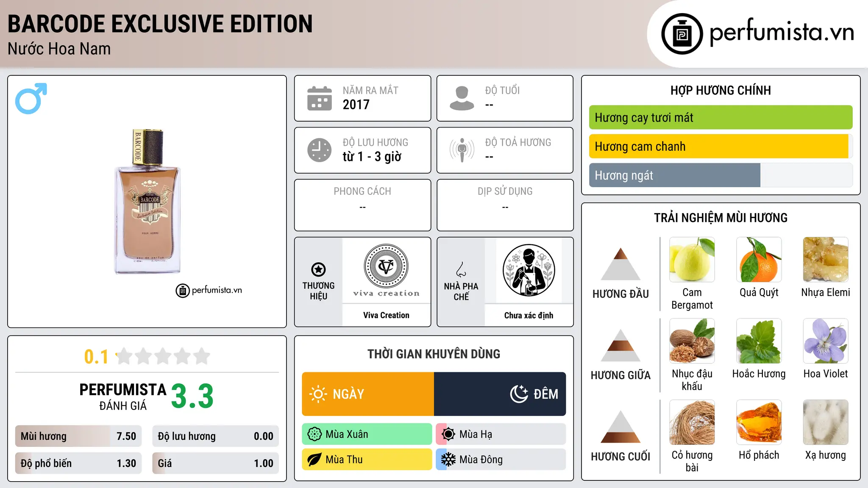Click the five-star rating icons
This screenshot has width=868, height=488.
click(x=163, y=356)
